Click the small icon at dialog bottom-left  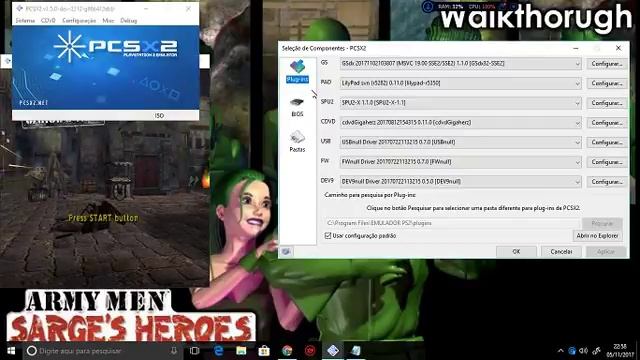(x=286, y=251)
